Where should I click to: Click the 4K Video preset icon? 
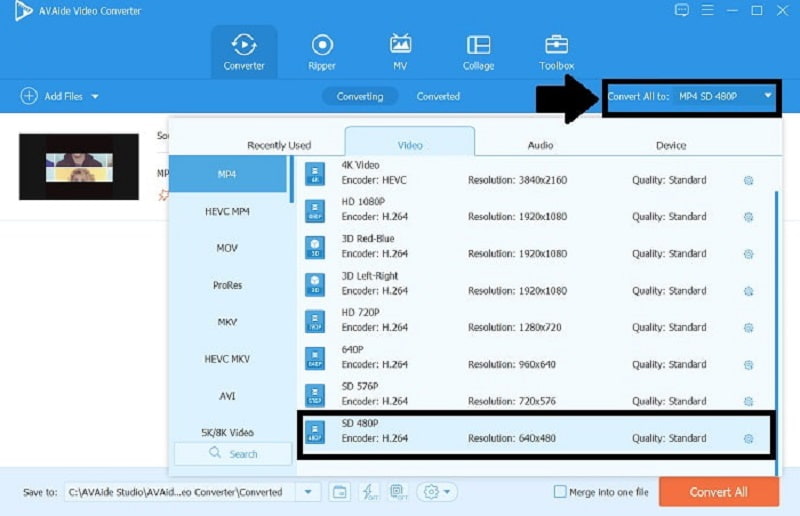coord(315,174)
